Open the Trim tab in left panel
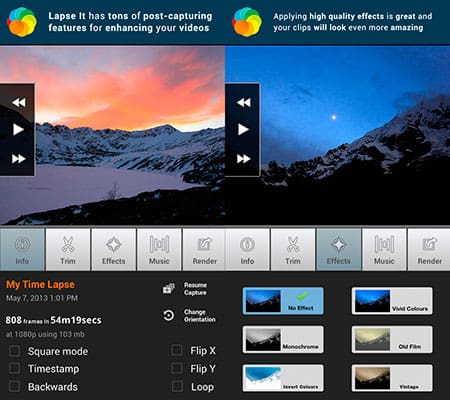Viewport: 450px width, 400px height. [68, 249]
